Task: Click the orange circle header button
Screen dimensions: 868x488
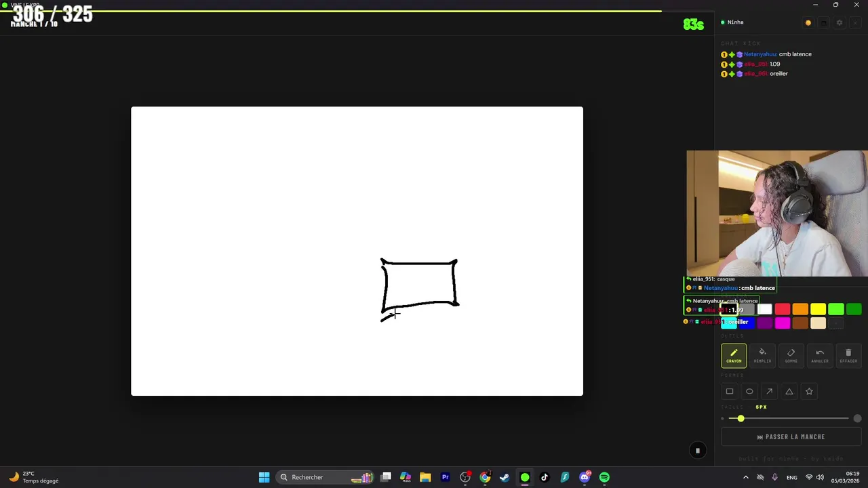Action: [808, 22]
